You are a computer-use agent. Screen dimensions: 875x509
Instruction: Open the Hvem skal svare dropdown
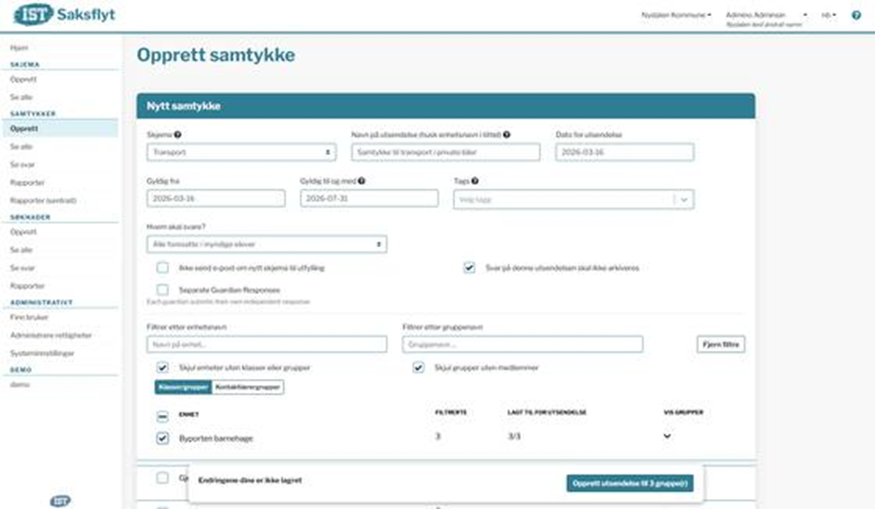[266, 244]
